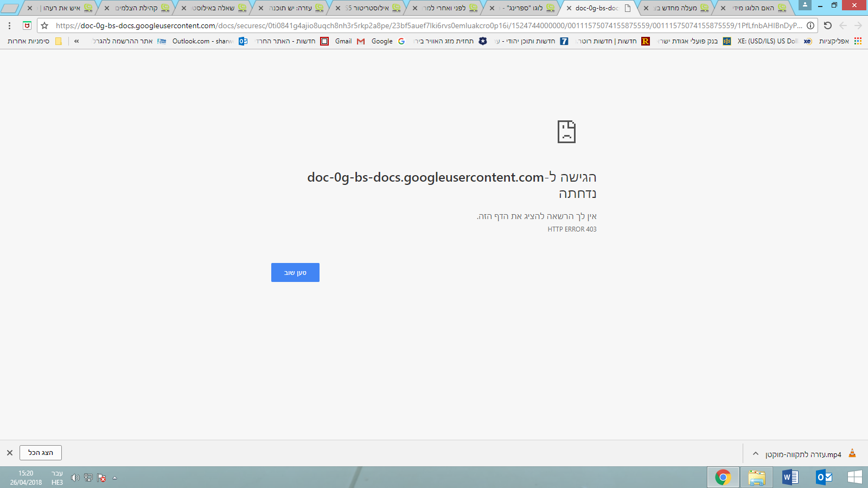Close the האם הלוגו מידי tab
868x488 pixels.
723,8
